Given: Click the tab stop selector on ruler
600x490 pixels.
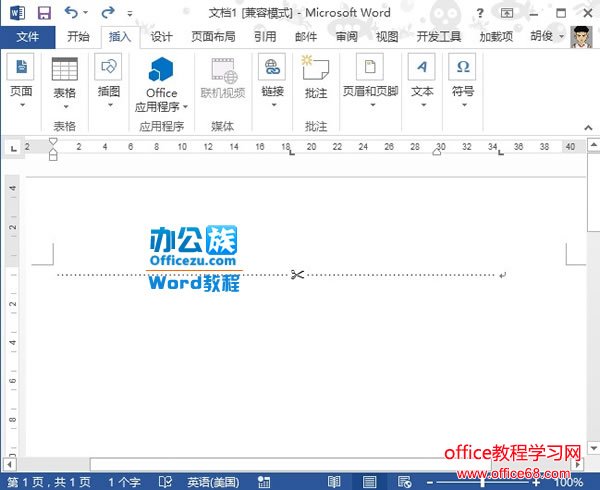Looking at the screenshot, I should click(13, 148).
